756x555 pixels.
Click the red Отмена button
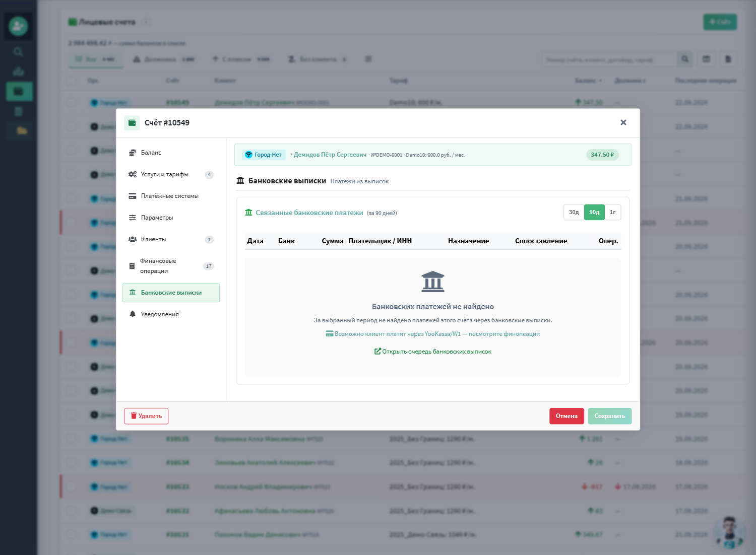[566, 416]
